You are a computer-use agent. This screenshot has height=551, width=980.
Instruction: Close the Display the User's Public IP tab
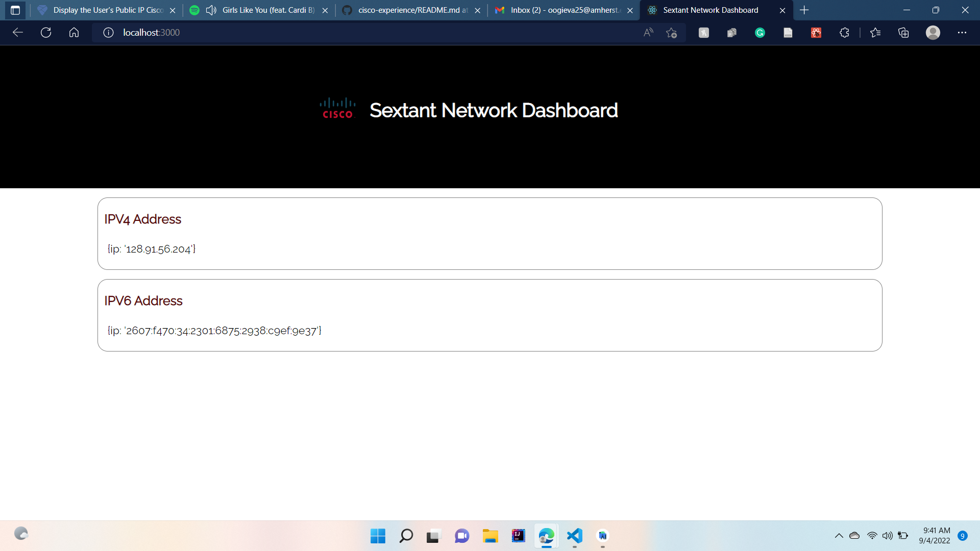173,10
